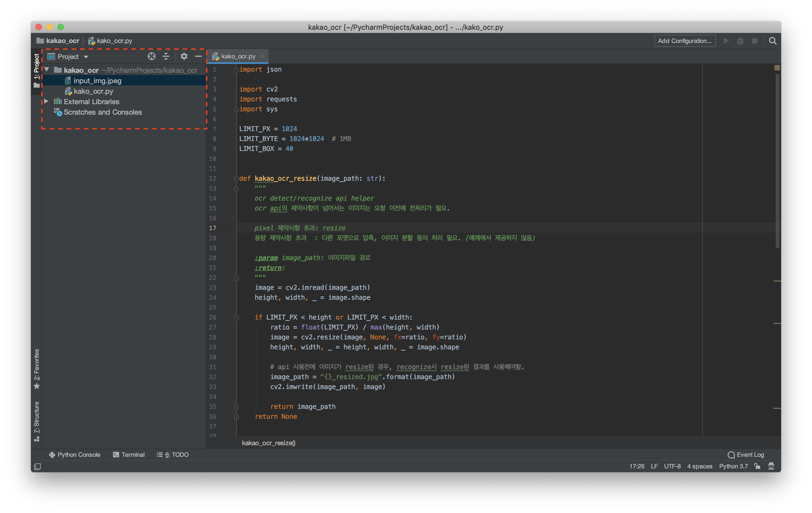This screenshot has height=513, width=812.
Task: Click Add Configuration button
Action: click(x=685, y=41)
